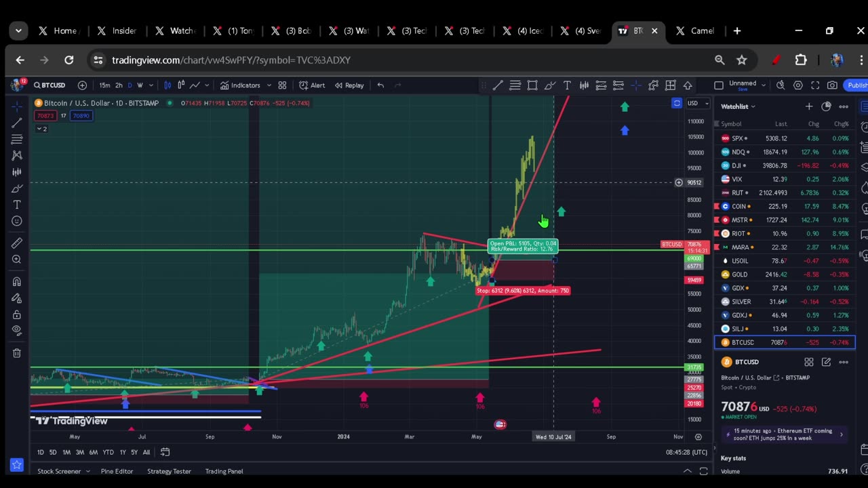Image resolution: width=868 pixels, height=488 pixels.
Task: Click the undo arrow
Action: [380, 85]
